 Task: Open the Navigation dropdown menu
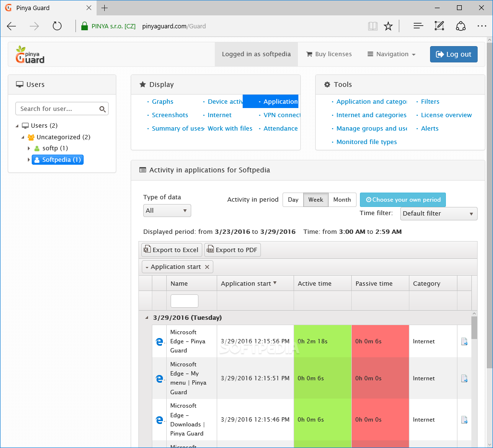pyautogui.click(x=392, y=54)
